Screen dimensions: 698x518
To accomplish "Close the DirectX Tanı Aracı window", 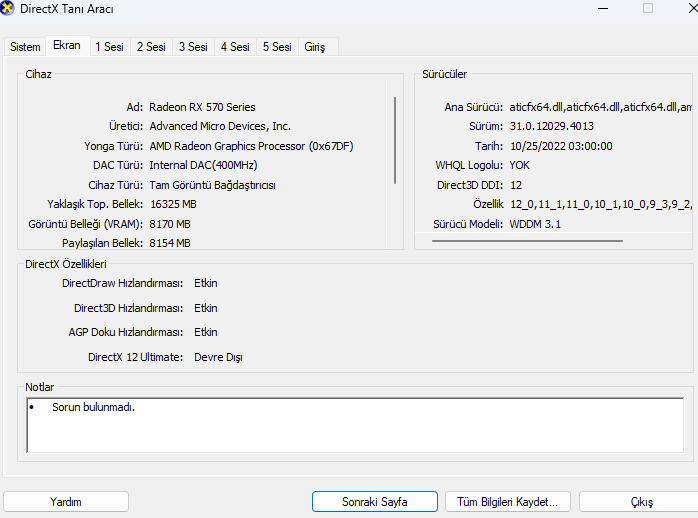I will point(693,8).
